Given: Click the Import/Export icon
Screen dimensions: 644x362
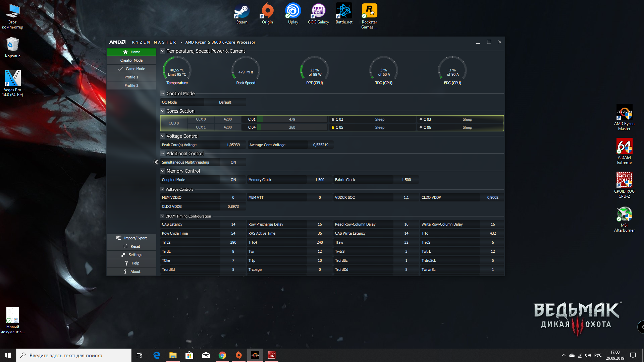Looking at the screenshot, I should point(119,238).
